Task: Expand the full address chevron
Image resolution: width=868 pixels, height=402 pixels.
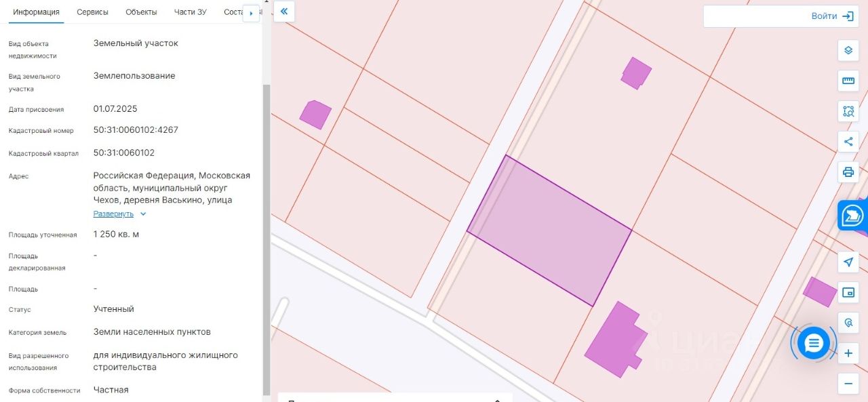Action: (142, 214)
